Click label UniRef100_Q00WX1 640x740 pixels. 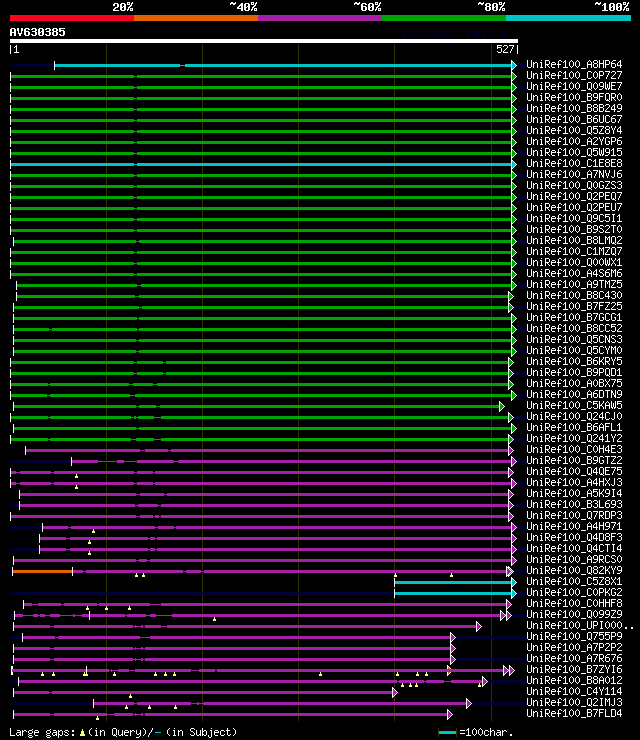574,262
